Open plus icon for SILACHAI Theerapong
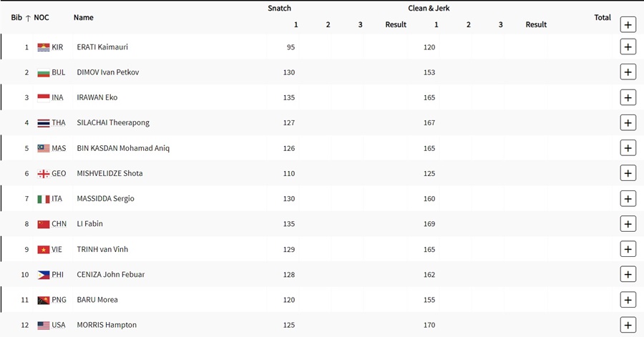Screen dimensions: 644x337 click(x=628, y=123)
